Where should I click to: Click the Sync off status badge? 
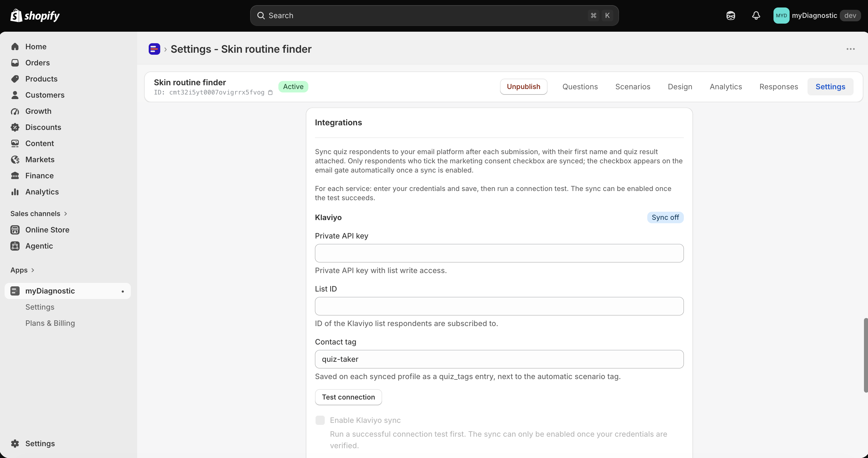point(665,217)
